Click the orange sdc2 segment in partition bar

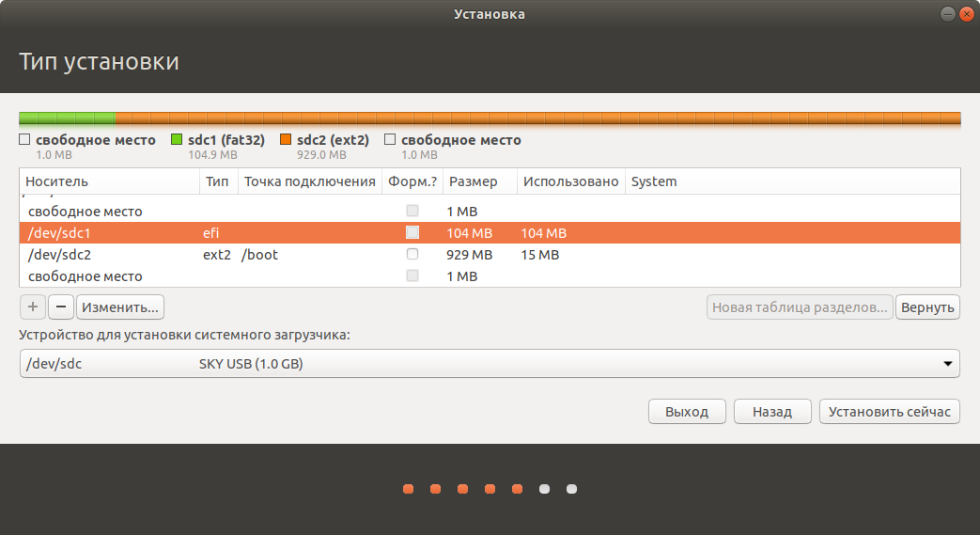click(536, 118)
